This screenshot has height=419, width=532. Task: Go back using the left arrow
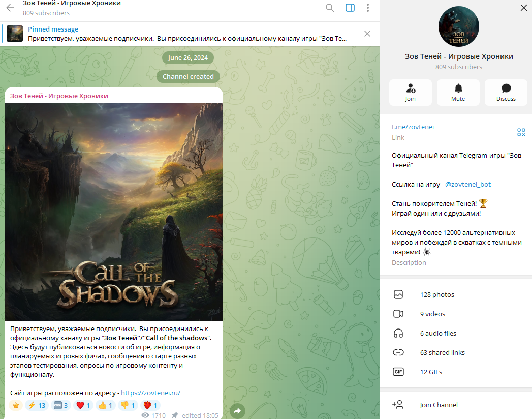click(x=10, y=8)
